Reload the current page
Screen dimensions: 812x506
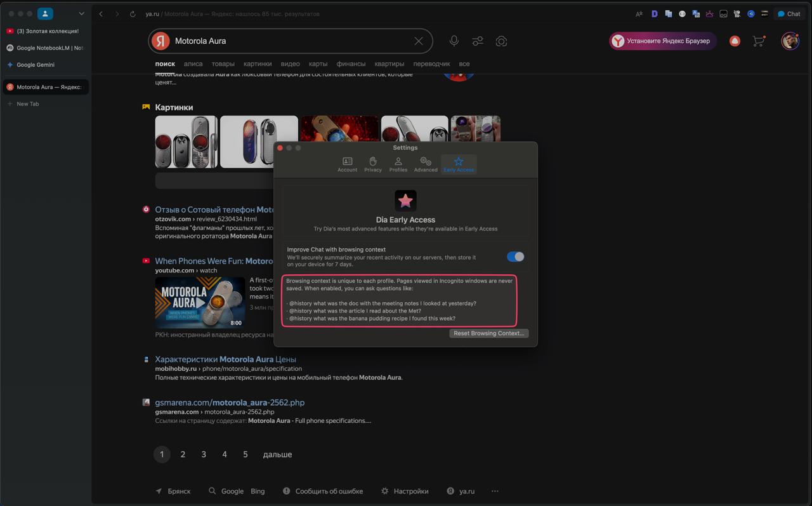pos(133,14)
